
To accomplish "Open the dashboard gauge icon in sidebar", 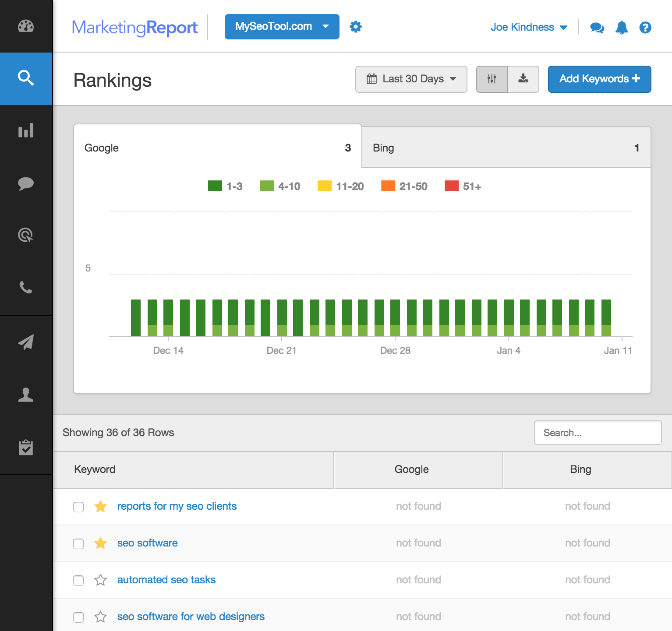I will (x=26, y=26).
